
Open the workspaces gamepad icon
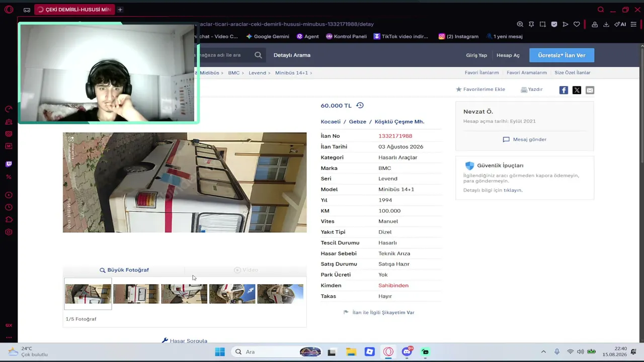pyautogui.click(x=27, y=10)
